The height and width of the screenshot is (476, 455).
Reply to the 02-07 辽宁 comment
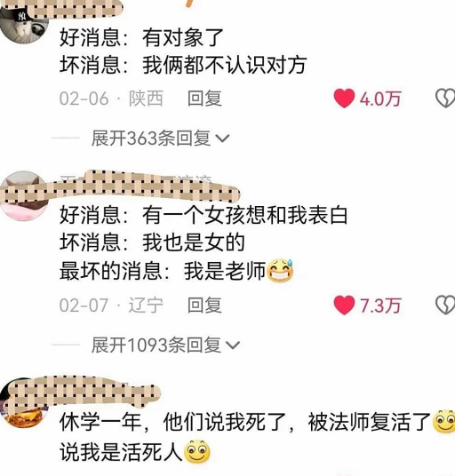(204, 305)
